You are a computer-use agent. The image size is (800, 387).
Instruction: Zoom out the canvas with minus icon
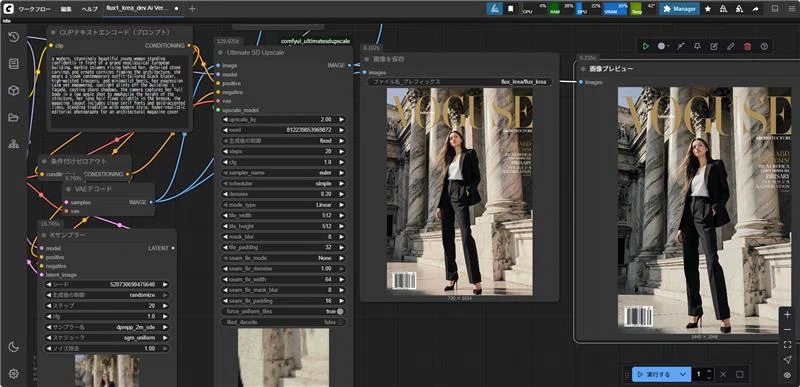pyautogui.click(x=787, y=330)
